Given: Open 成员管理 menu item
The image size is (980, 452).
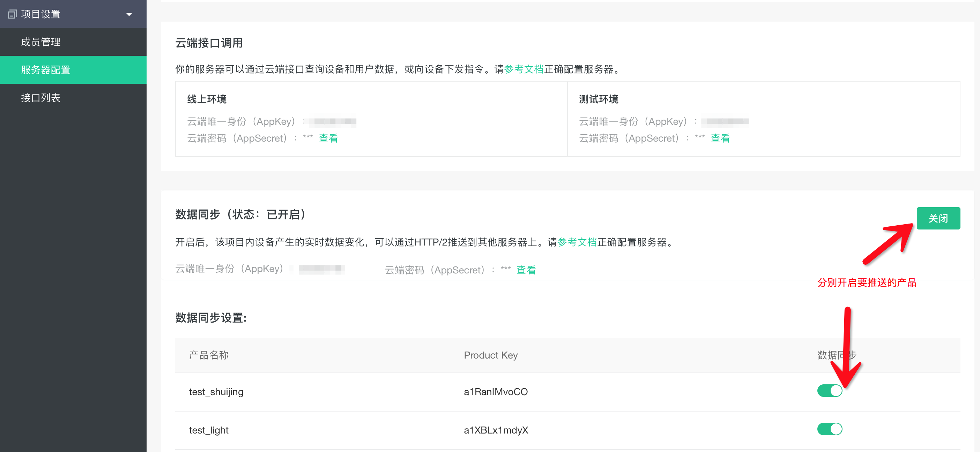Looking at the screenshot, I should (x=41, y=42).
